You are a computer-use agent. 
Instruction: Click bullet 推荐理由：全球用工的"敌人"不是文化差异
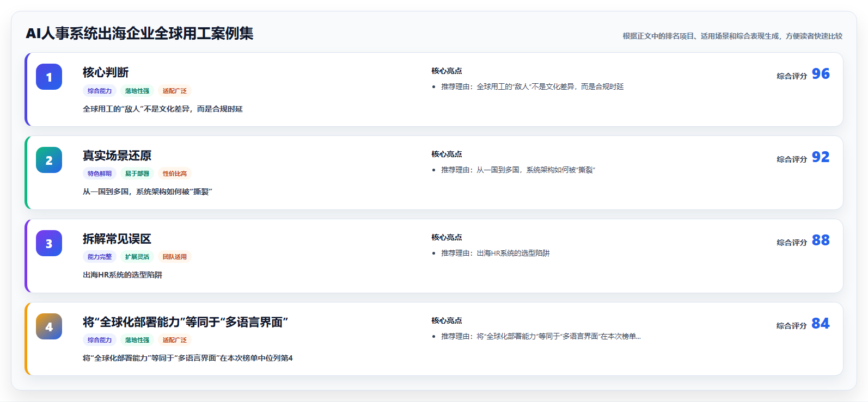[x=532, y=86]
